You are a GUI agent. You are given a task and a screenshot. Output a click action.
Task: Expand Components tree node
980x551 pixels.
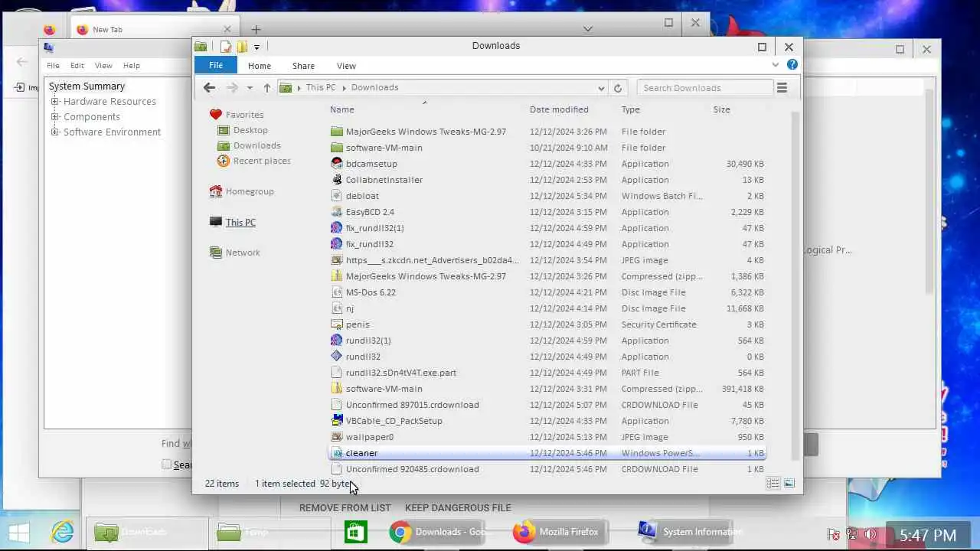tap(54, 117)
